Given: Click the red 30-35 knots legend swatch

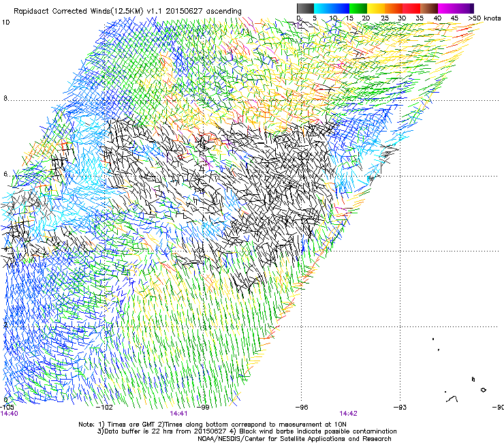Looking at the screenshot, I should [x=411, y=8].
